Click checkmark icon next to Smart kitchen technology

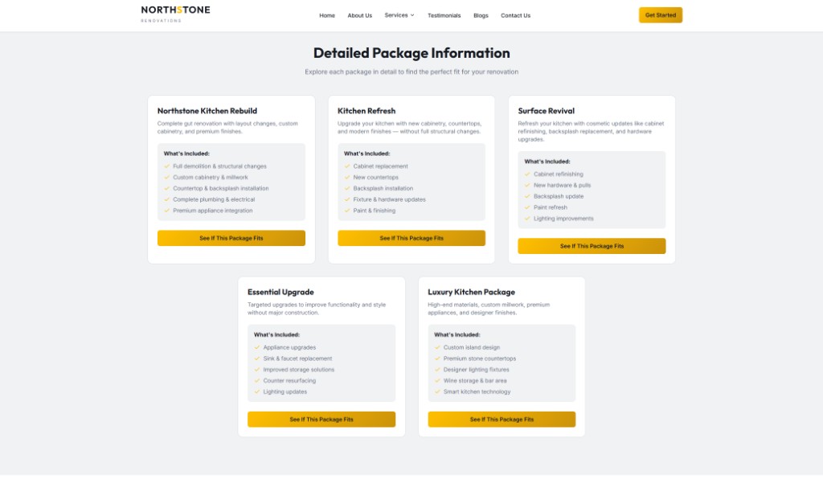click(437, 392)
